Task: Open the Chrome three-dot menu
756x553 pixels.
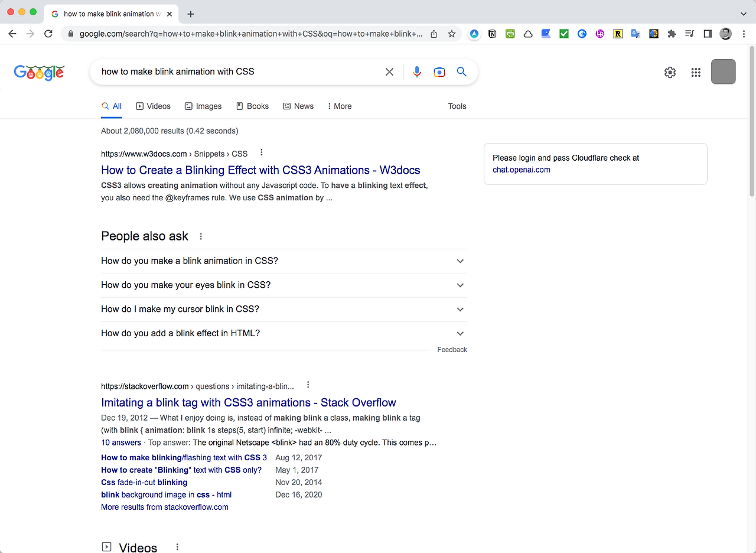Action: (x=744, y=34)
